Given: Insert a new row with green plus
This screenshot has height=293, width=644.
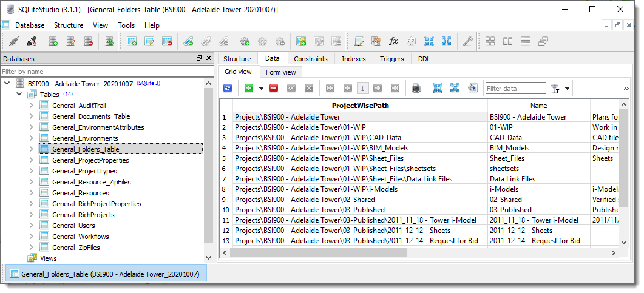Looking at the screenshot, I should [249, 88].
